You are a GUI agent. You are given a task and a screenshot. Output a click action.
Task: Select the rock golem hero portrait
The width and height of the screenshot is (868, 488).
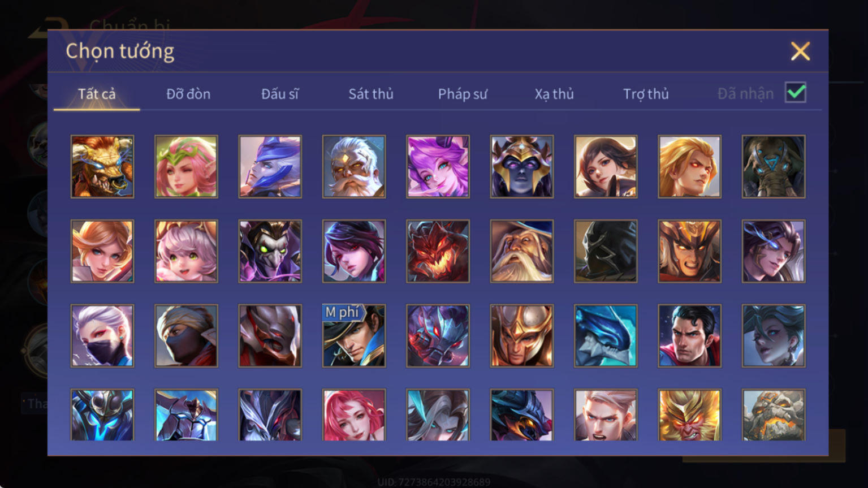(774, 415)
